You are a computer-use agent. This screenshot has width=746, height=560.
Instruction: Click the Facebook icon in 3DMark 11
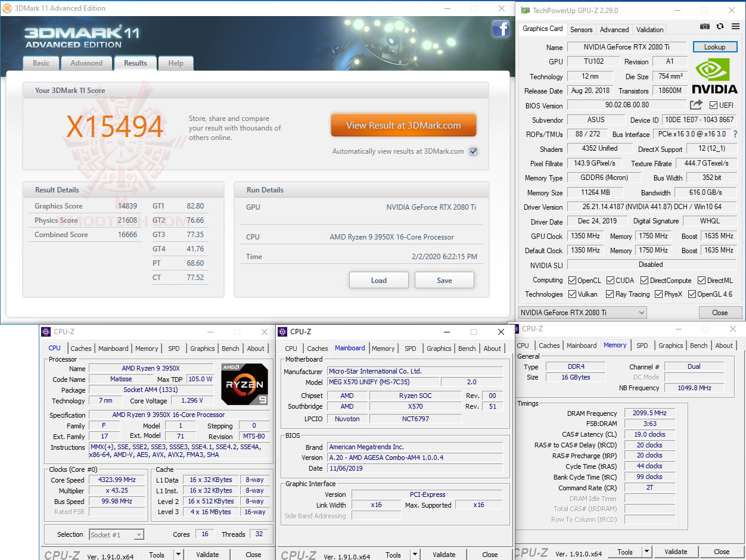click(501, 29)
